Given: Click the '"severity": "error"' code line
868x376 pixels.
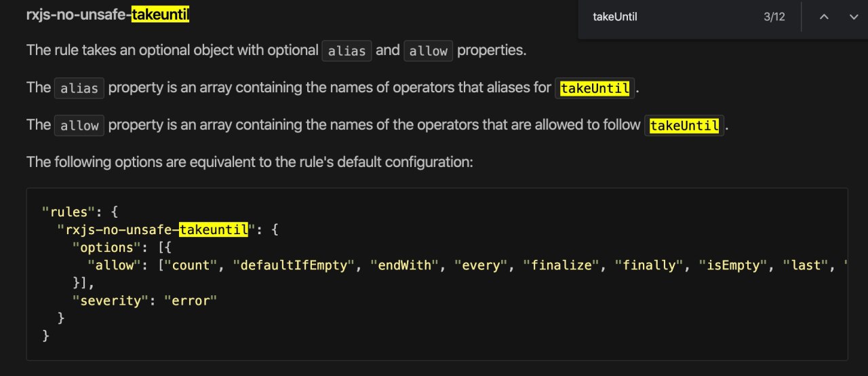Looking at the screenshot, I should click(144, 300).
